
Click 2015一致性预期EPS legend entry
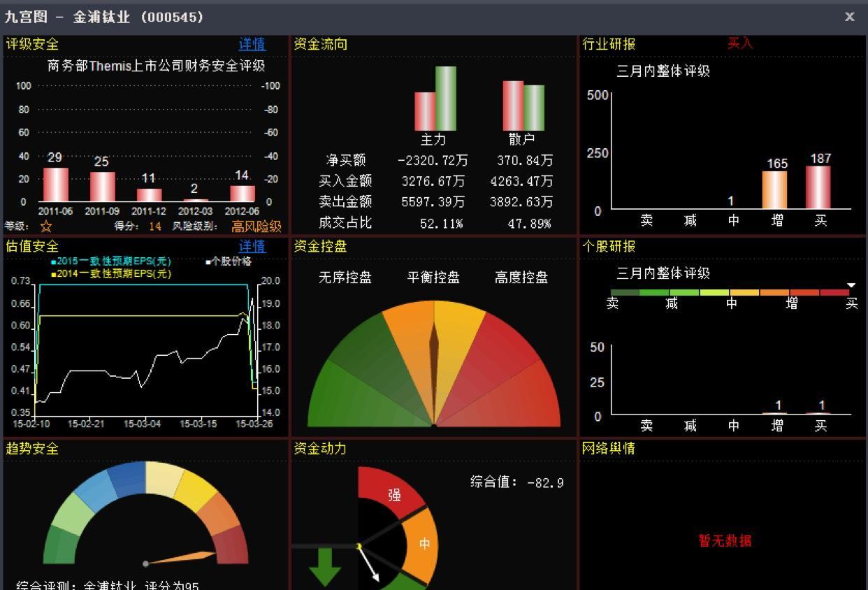pyautogui.click(x=111, y=261)
